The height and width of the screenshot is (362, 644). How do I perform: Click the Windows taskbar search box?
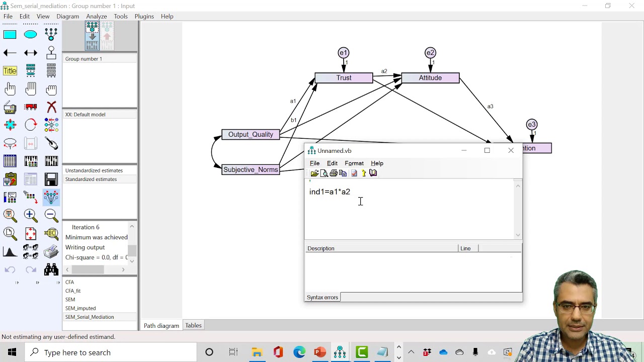tap(112, 352)
